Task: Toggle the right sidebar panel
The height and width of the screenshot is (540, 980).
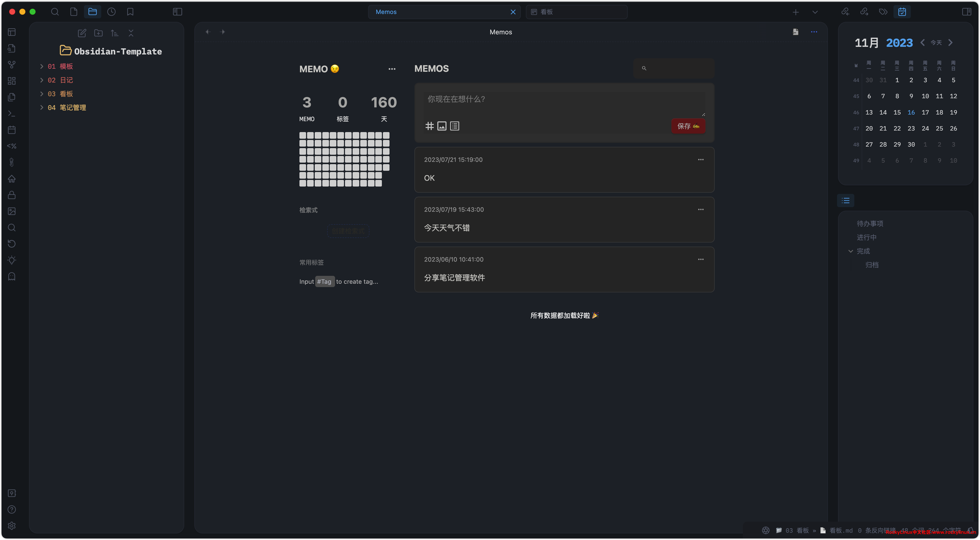Action: click(x=966, y=12)
